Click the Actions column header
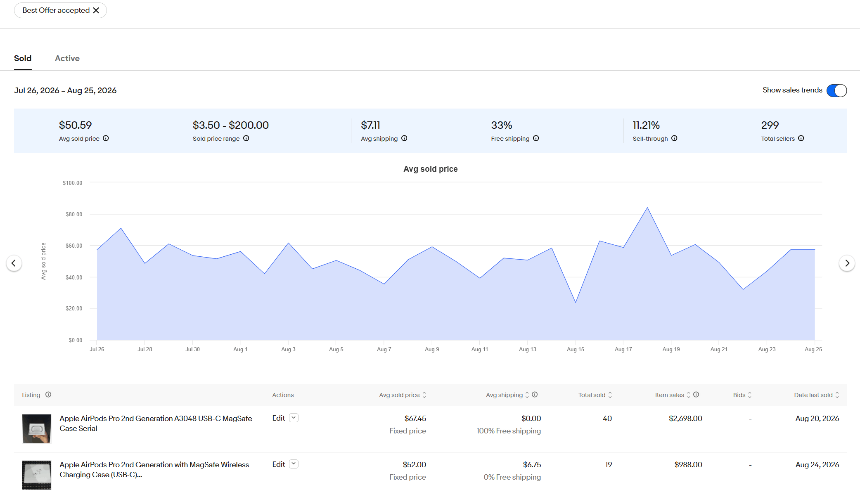 [x=283, y=395]
